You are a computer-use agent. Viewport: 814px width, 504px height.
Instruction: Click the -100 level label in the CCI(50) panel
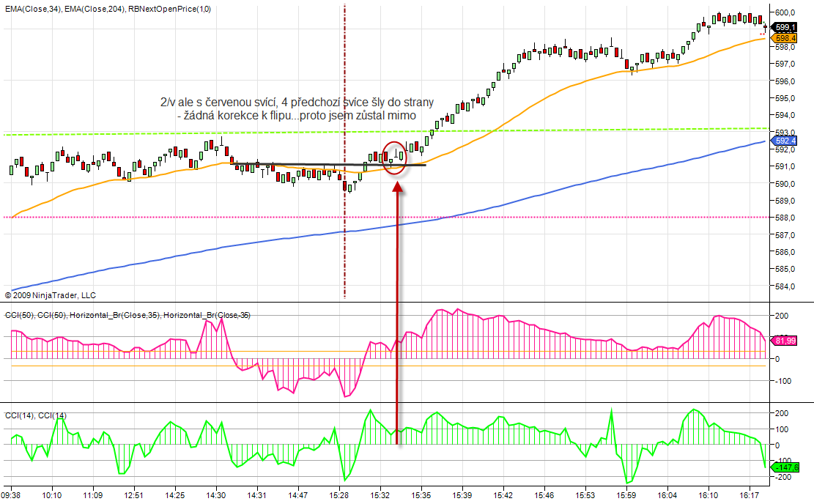(784, 381)
